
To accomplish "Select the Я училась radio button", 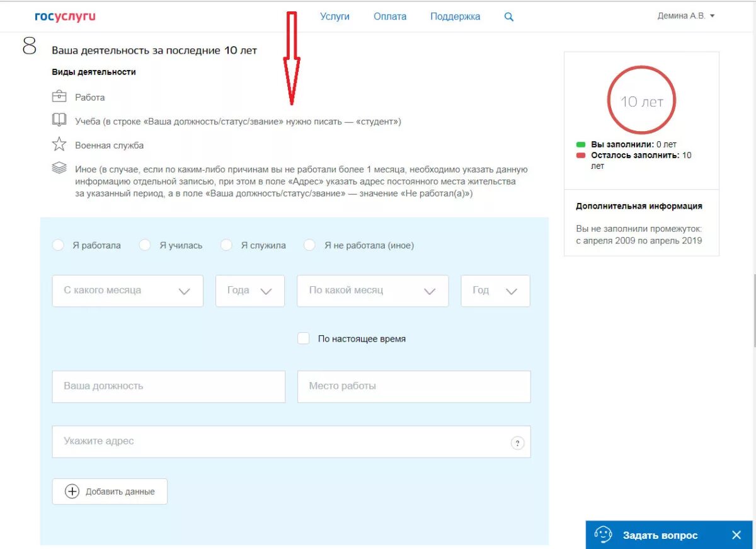I will 145,245.
